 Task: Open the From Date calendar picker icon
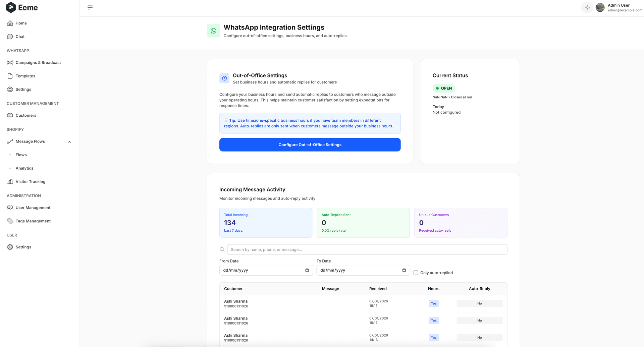[307, 270]
